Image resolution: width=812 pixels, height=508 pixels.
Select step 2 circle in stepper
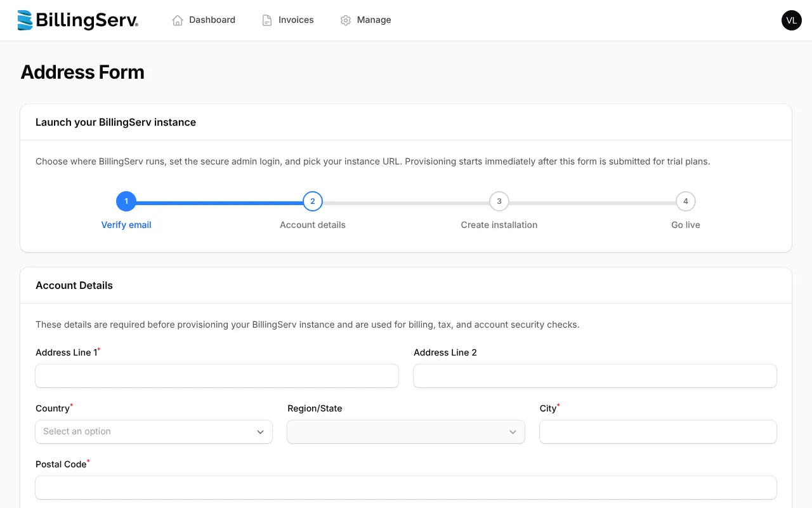tap(313, 201)
